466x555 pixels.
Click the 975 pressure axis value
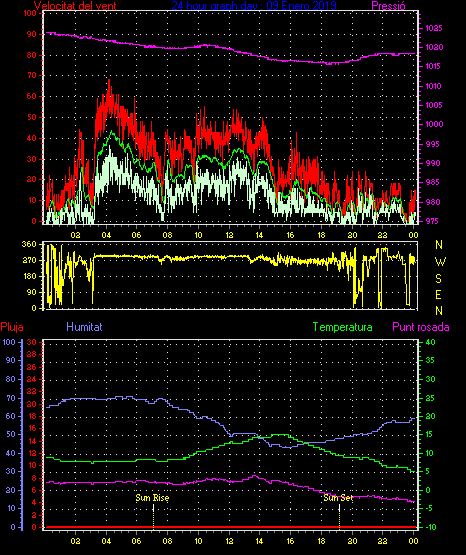pyautogui.click(x=433, y=221)
